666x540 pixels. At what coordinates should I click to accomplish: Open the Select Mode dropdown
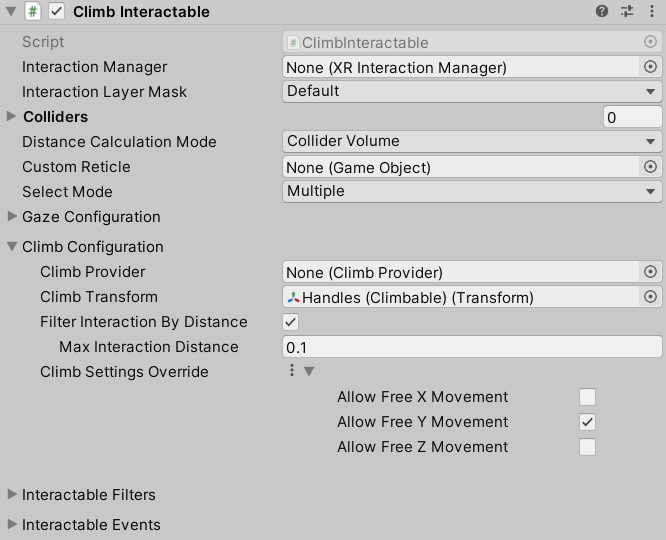(x=472, y=192)
